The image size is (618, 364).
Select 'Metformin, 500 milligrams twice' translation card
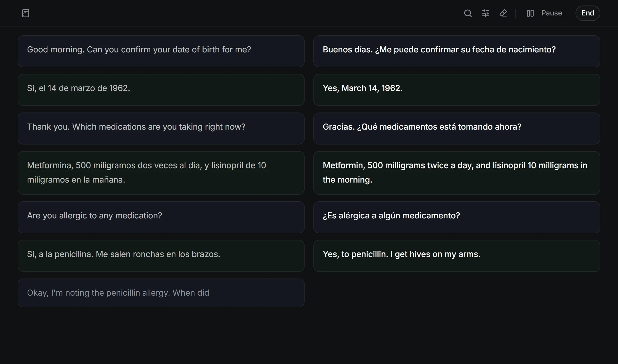point(457,173)
